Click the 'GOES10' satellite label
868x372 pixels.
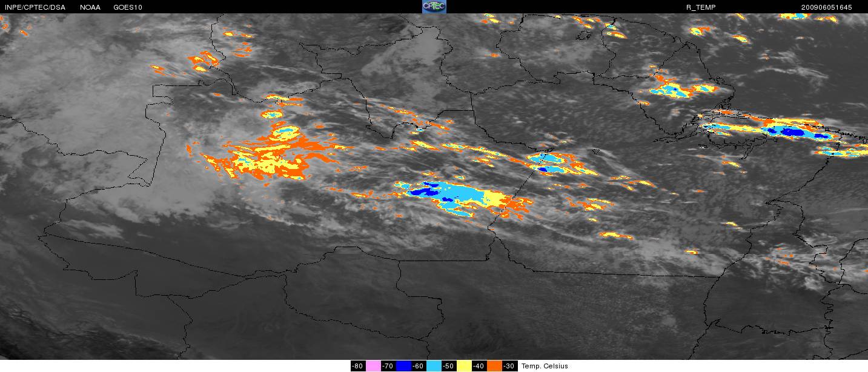(x=128, y=7)
